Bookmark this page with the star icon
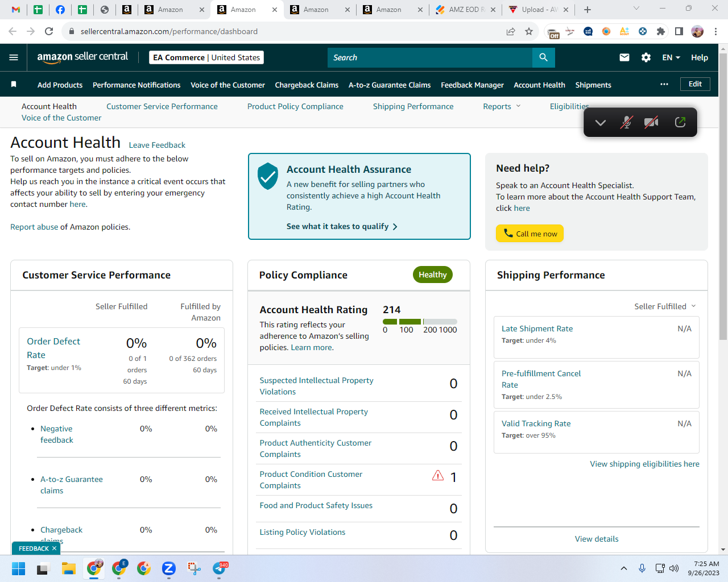 (529, 31)
